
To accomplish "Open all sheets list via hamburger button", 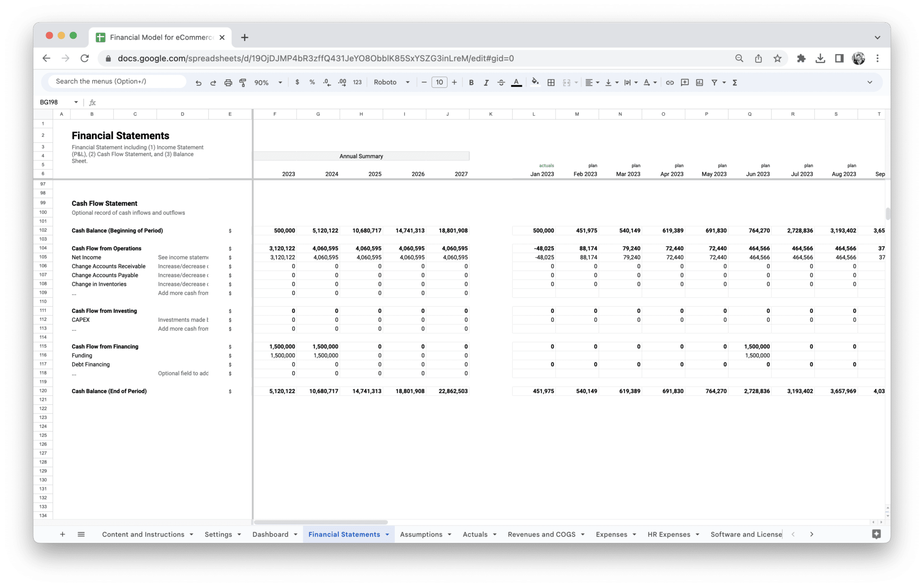I will coord(81,534).
